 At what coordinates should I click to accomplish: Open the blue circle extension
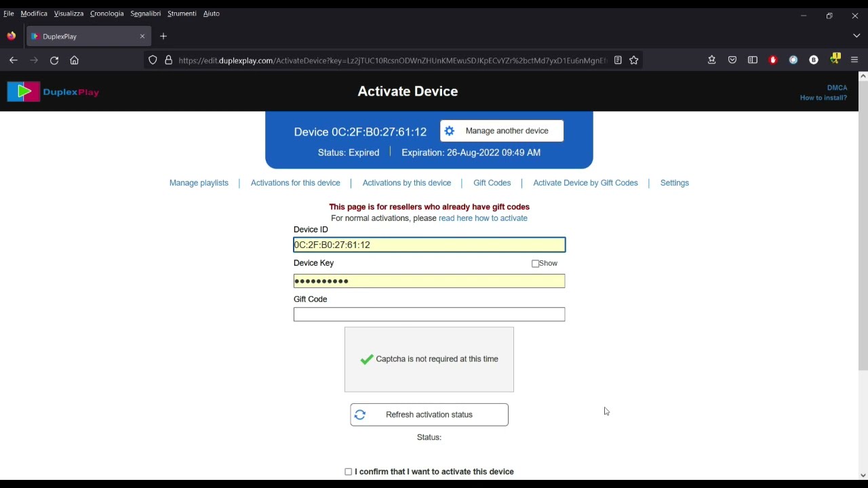pos(793,60)
